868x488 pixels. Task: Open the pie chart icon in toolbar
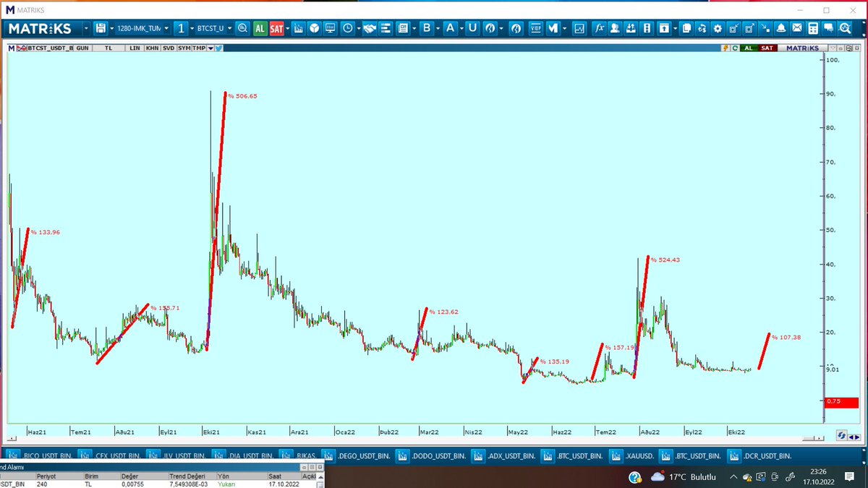(315, 28)
